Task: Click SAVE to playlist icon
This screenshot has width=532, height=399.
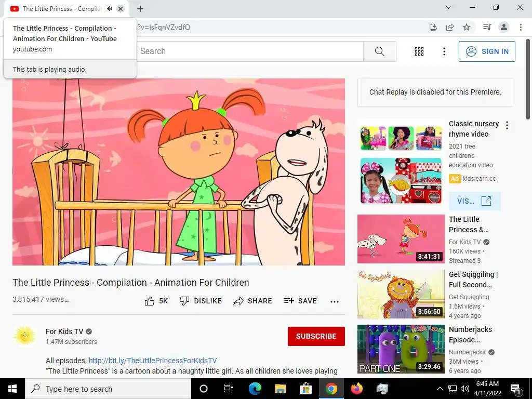Action: click(300, 301)
